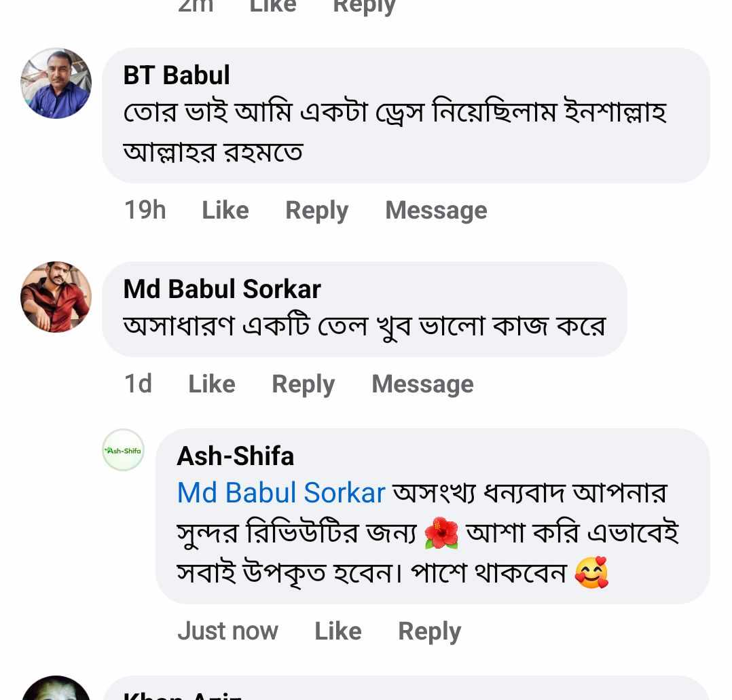
Task: Like Md Babul Sorkar's comment
Action: click(212, 384)
